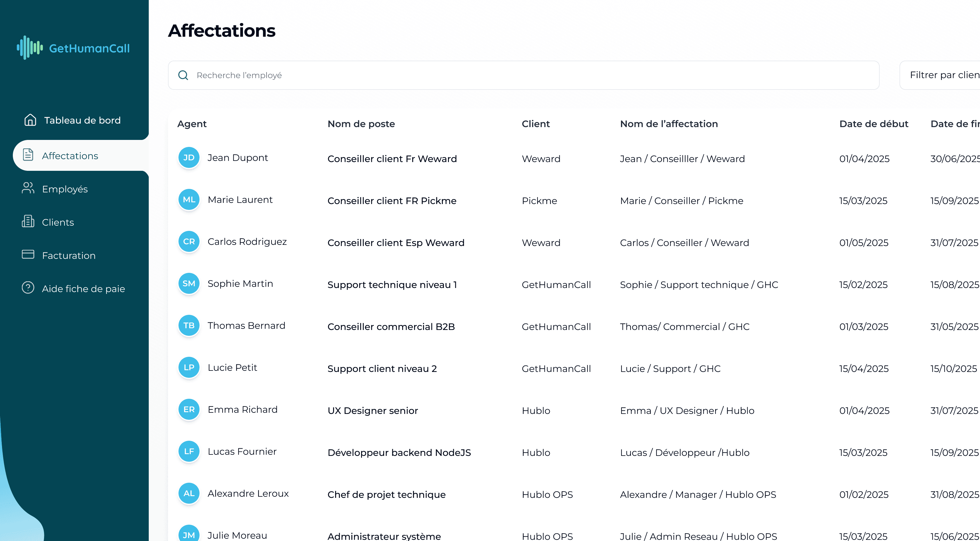The height and width of the screenshot is (541, 980).
Task: Click Lucie / Support / GHC affectation
Action: (x=670, y=369)
